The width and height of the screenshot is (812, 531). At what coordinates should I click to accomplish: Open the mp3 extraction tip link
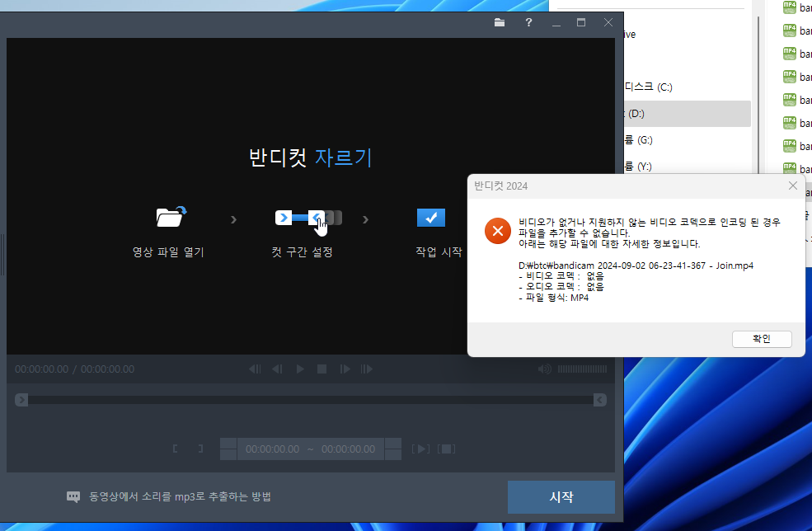pos(180,497)
